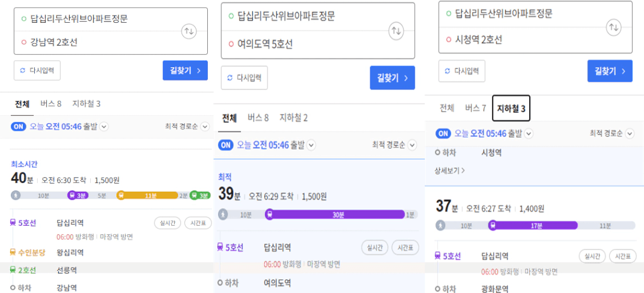Toggle the ON switch in the 강남역 panel
The width and height of the screenshot is (644, 293).
tap(19, 127)
